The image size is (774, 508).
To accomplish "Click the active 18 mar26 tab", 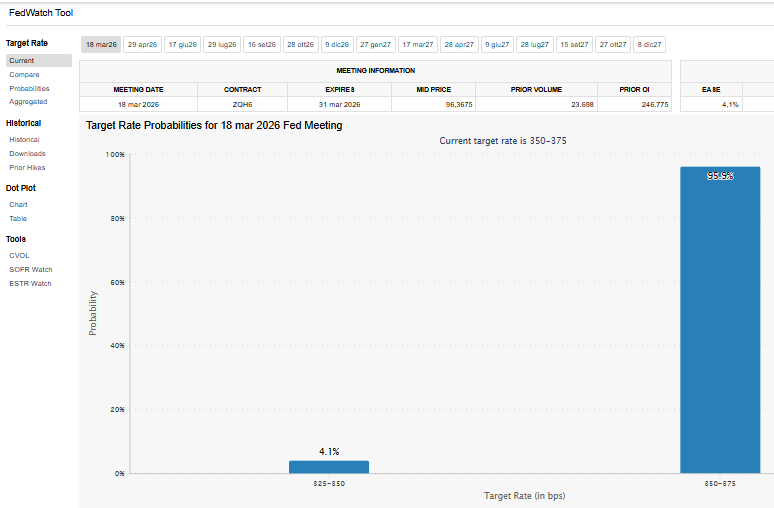I will click(x=101, y=45).
